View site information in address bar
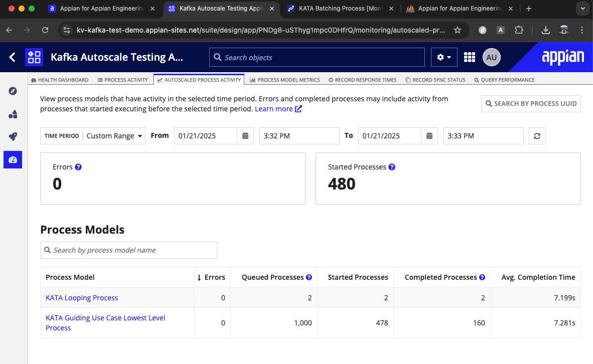The width and height of the screenshot is (593, 364). (x=67, y=30)
